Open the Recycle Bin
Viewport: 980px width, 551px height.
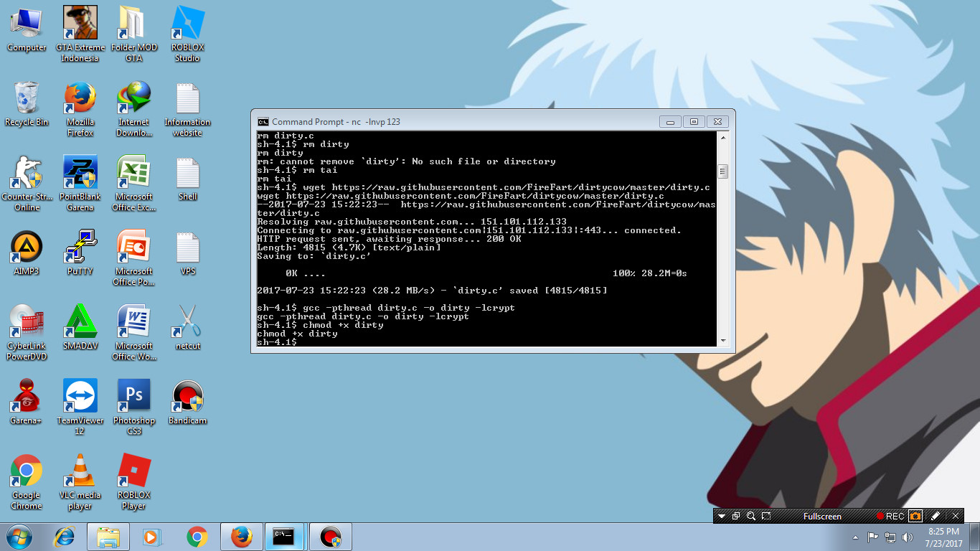coord(27,103)
